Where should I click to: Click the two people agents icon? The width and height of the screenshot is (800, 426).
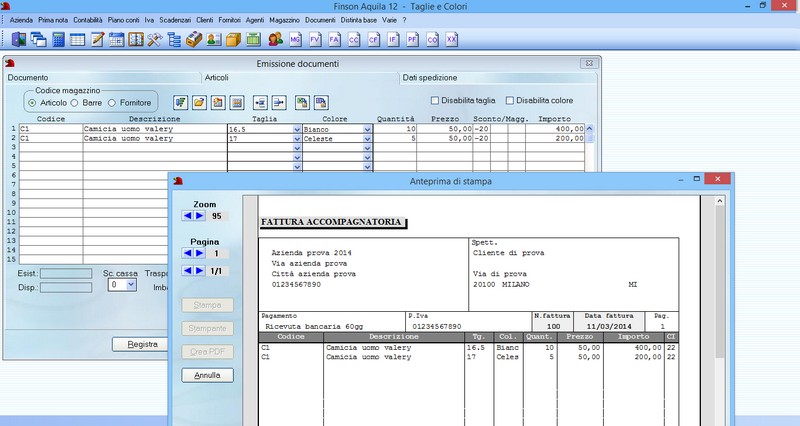pyautogui.click(x=276, y=39)
